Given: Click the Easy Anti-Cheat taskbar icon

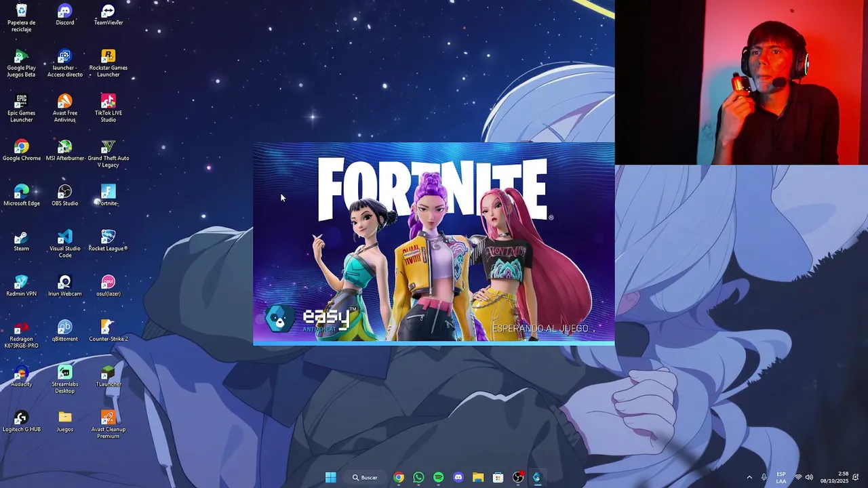Looking at the screenshot, I should click(537, 477).
